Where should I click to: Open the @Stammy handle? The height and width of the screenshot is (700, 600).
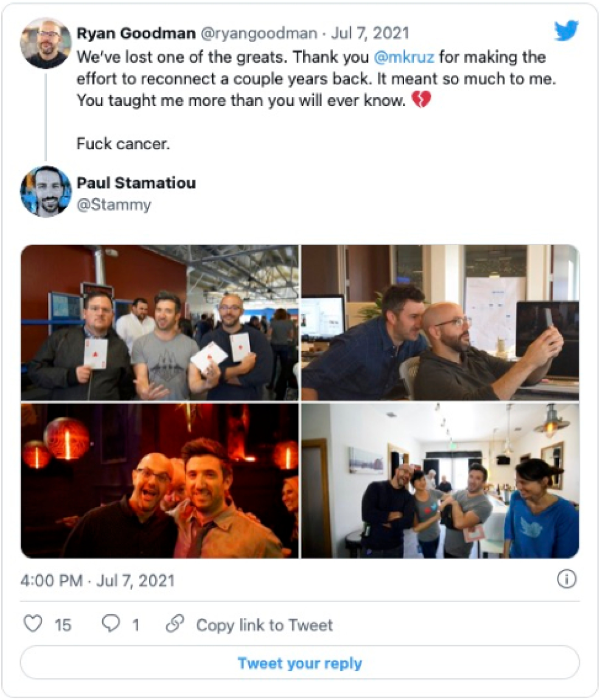(114, 205)
